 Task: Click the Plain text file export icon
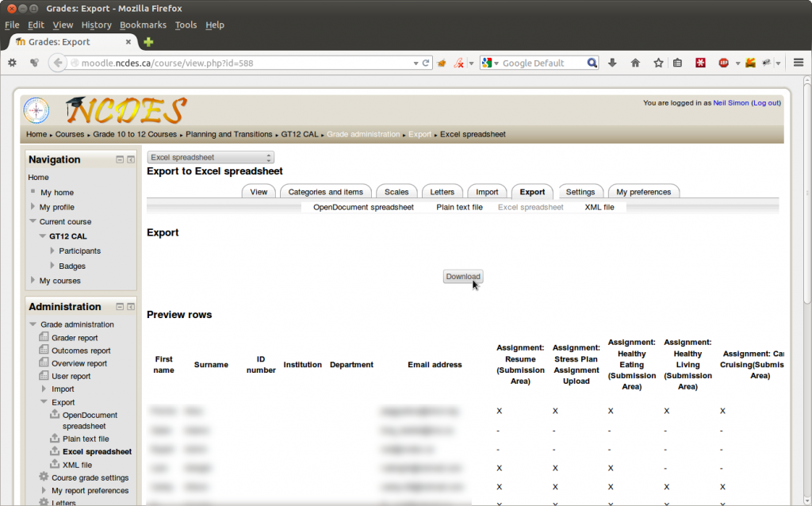(55, 438)
